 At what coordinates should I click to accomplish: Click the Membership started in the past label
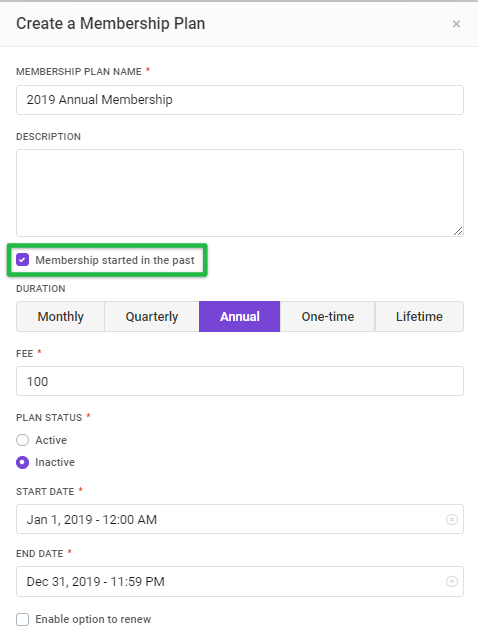[115, 260]
